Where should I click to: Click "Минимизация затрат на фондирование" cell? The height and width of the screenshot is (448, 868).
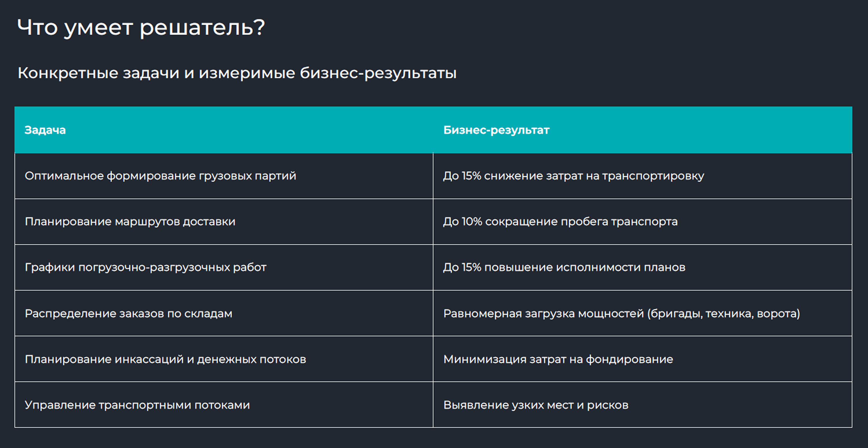tap(558, 359)
